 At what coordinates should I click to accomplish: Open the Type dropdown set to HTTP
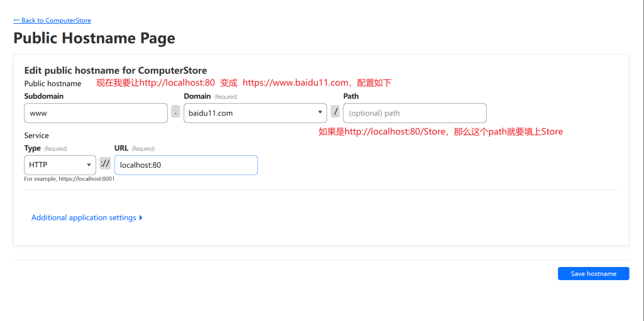(60, 165)
